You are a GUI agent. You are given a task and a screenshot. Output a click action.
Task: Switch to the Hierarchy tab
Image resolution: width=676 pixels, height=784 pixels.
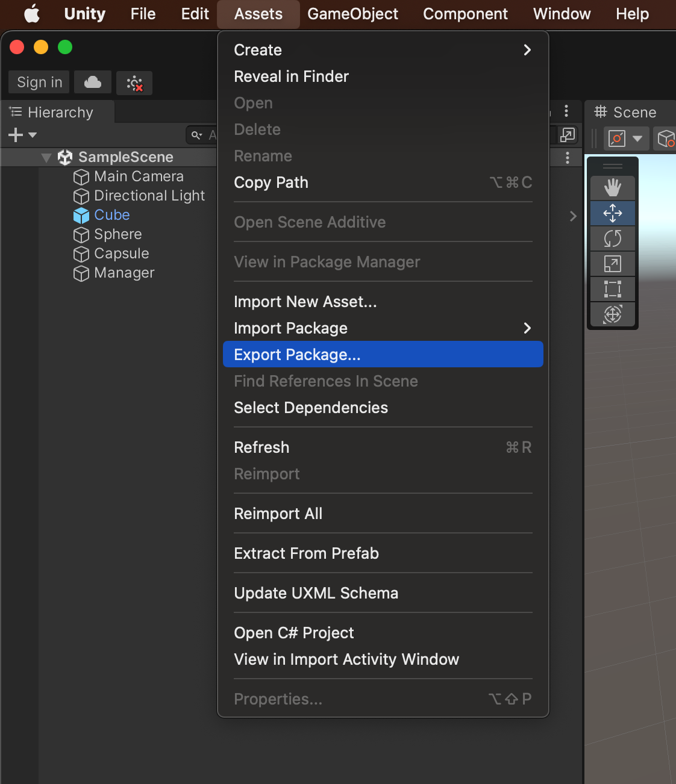point(58,113)
